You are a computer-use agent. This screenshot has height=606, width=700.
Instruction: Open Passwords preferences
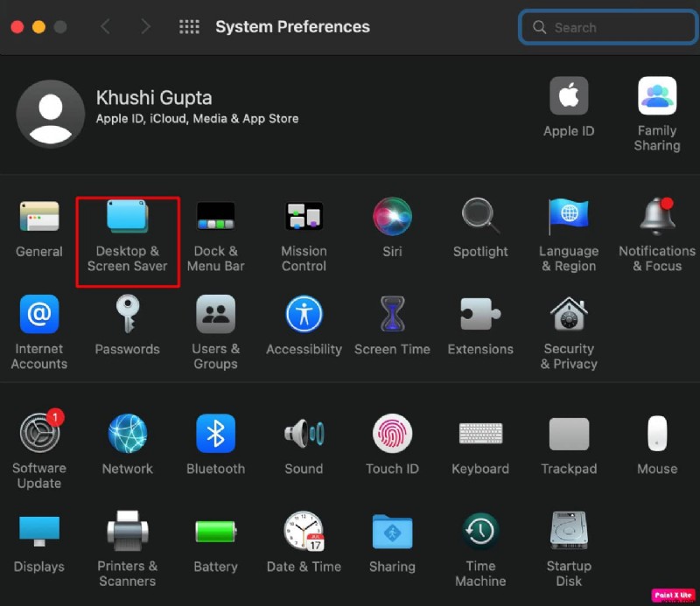(128, 314)
